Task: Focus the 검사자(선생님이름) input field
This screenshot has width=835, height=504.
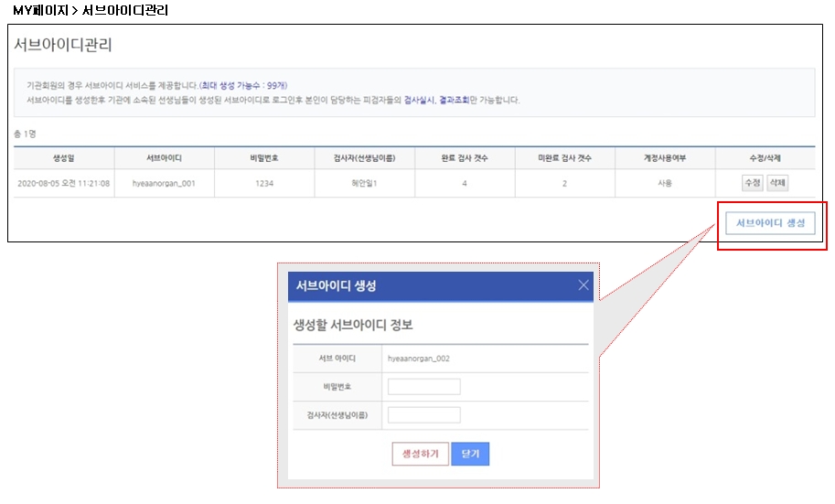Action: [423, 415]
